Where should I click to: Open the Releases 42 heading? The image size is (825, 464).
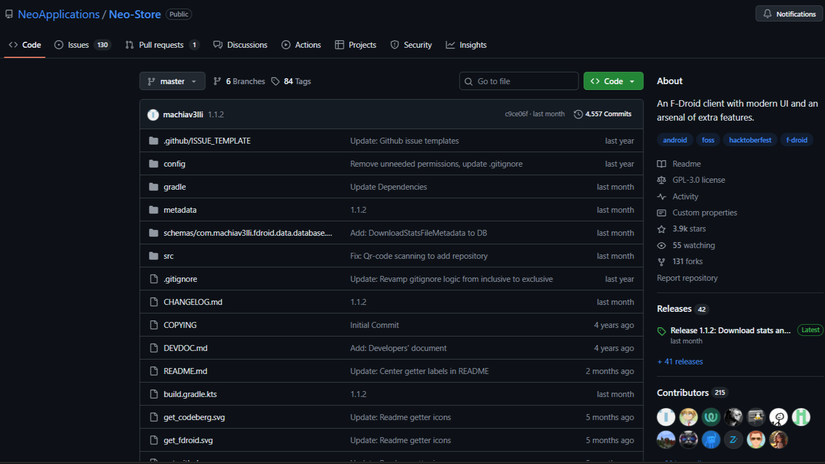click(x=682, y=309)
